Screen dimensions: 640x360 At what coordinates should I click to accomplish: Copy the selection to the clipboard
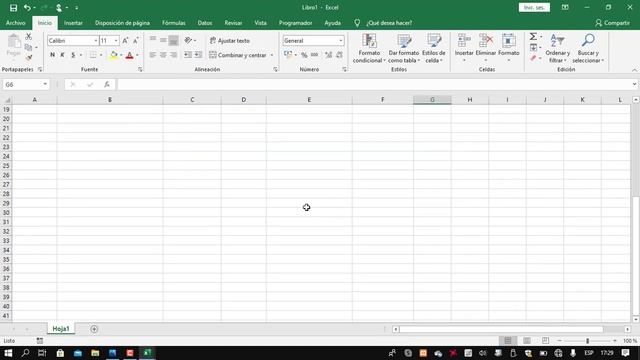(28, 47)
